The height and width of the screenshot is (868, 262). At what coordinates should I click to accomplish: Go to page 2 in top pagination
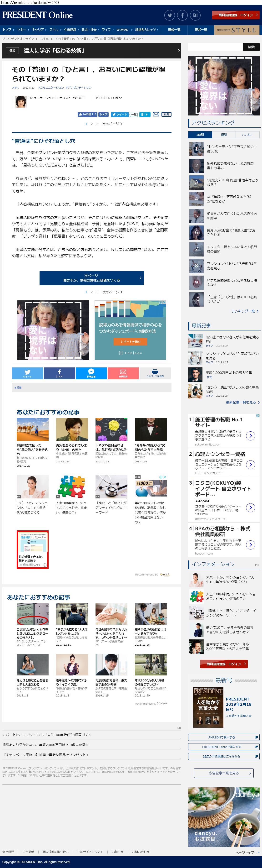tap(91, 124)
